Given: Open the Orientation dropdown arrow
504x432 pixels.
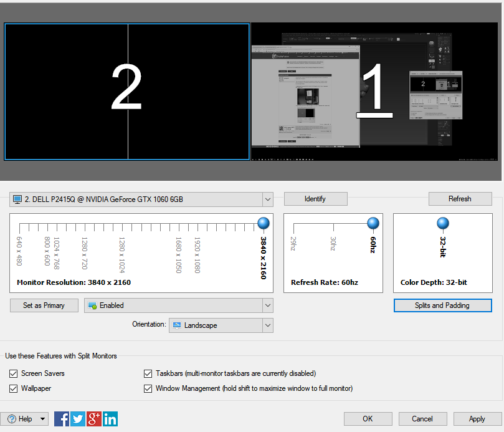Looking at the screenshot, I should pos(267,325).
